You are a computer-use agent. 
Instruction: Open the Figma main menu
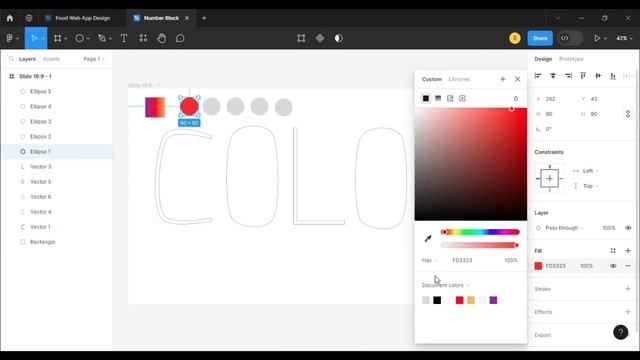[10, 38]
